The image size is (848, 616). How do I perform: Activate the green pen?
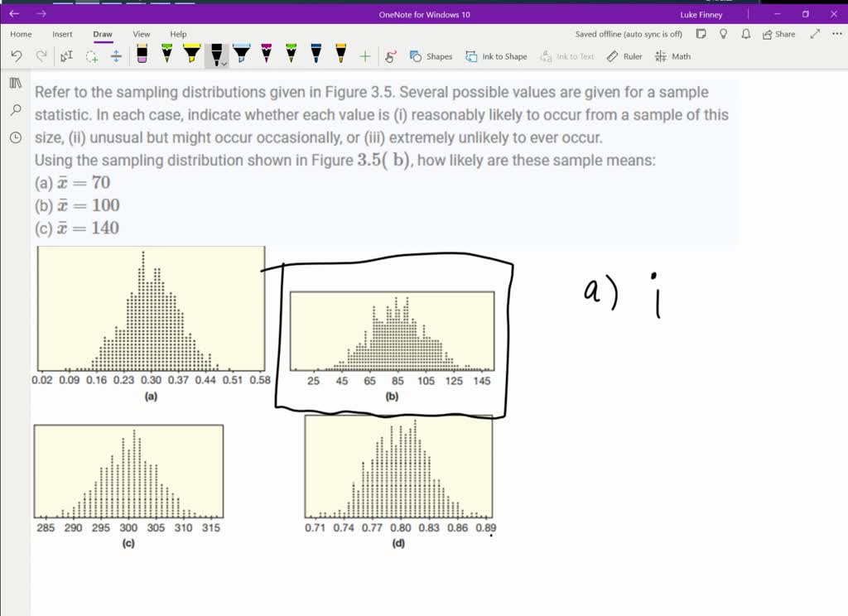tap(166, 56)
